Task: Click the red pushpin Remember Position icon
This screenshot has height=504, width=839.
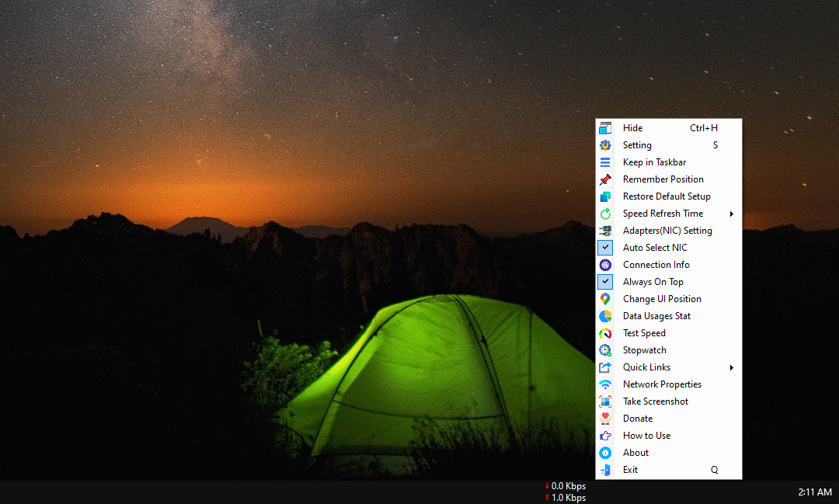Action: click(x=605, y=179)
